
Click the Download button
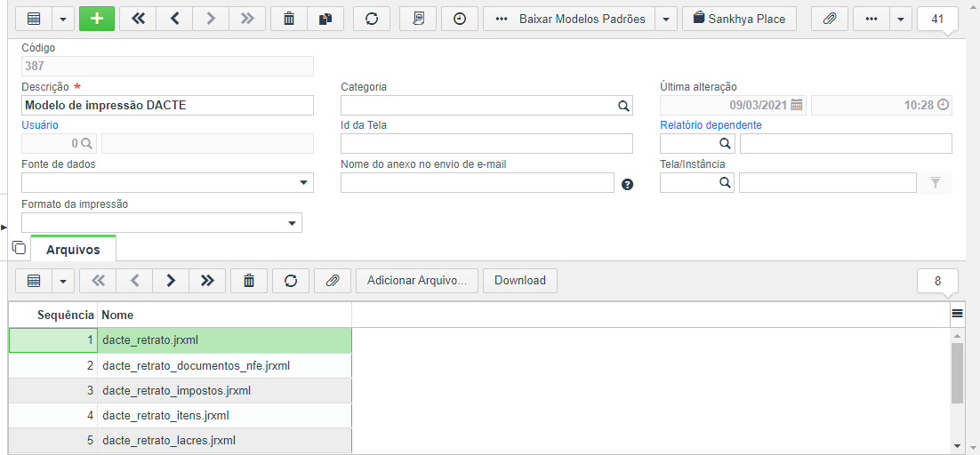click(x=520, y=281)
